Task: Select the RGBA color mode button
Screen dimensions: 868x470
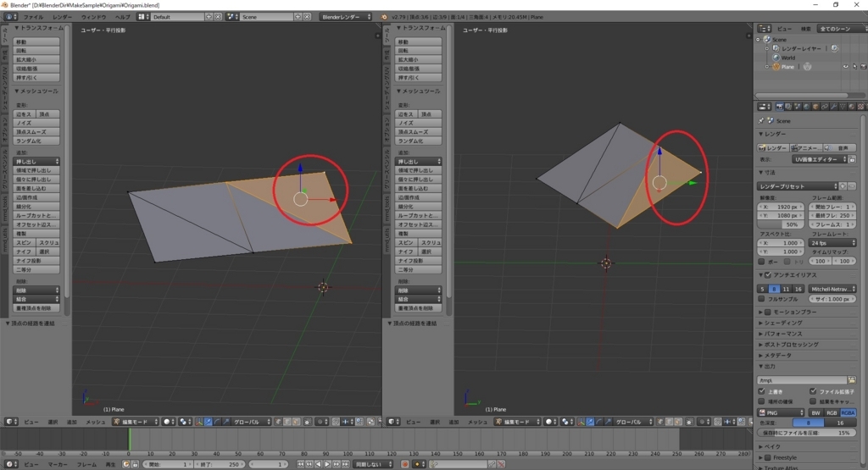Action: tap(848, 413)
